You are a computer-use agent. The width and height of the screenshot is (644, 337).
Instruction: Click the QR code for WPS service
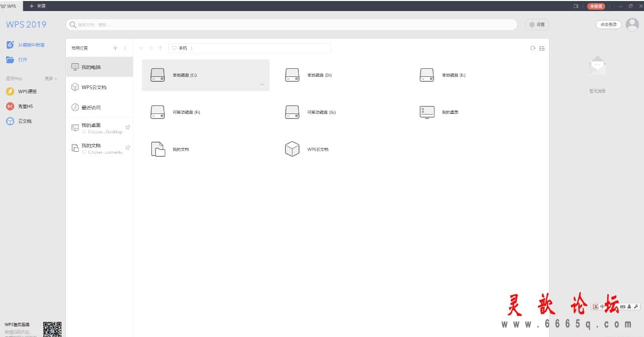click(52, 329)
